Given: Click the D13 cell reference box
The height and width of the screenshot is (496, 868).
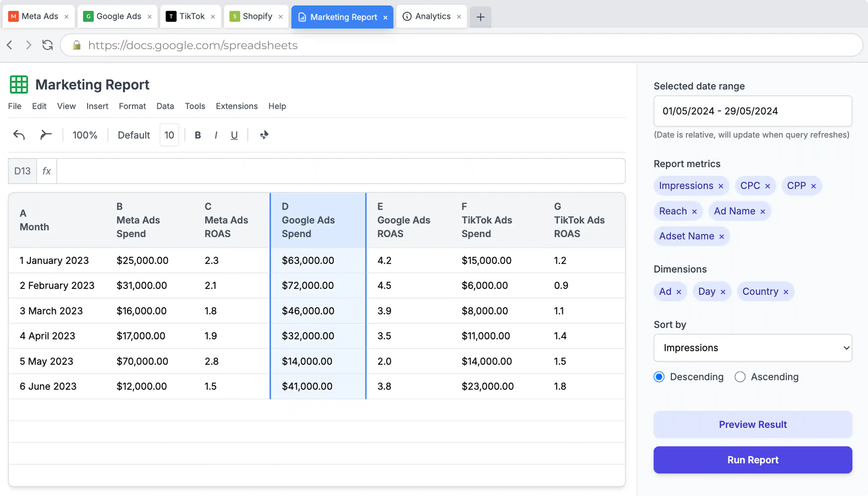Looking at the screenshot, I should 22,171.
